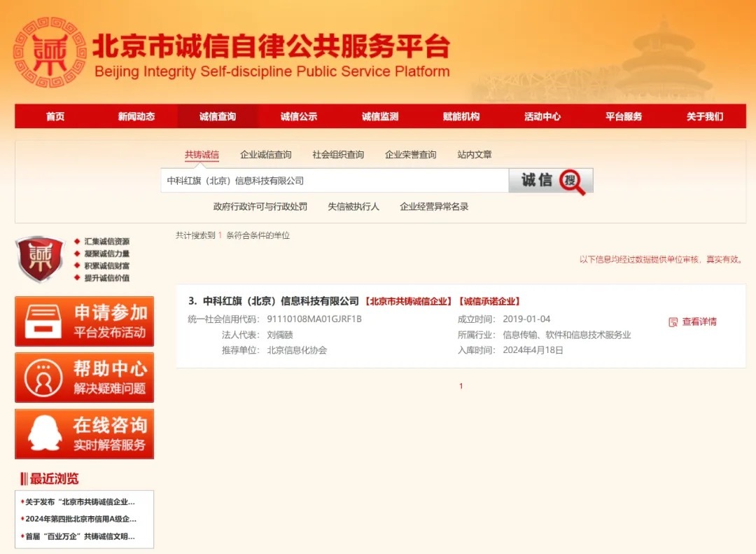Open the 活动中心 navigation item

(x=543, y=116)
